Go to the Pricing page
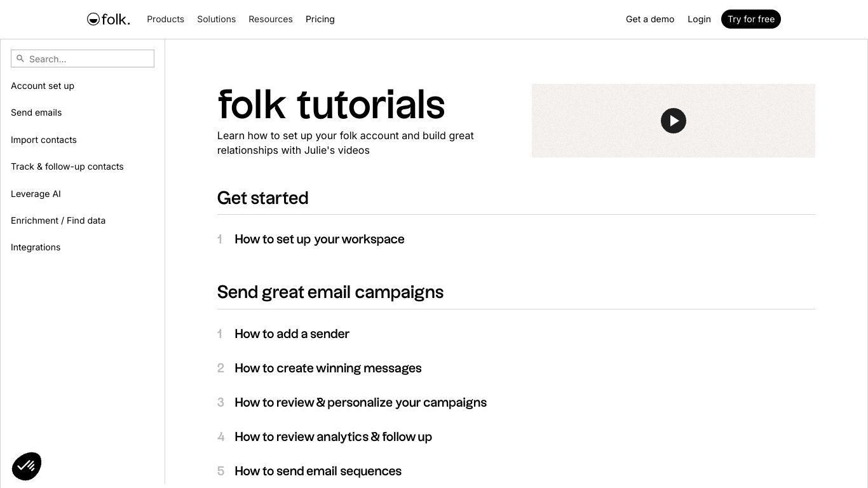Screen dimensions: 868x488 [x=320, y=19]
